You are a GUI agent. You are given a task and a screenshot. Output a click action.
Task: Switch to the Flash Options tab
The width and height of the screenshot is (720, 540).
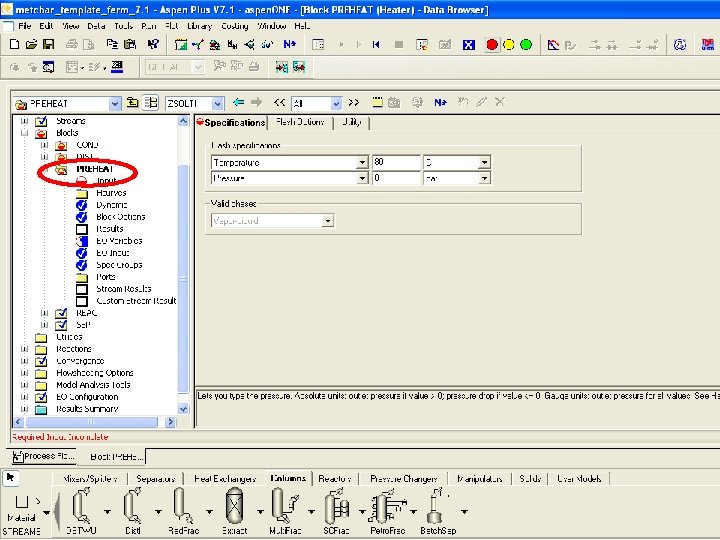pyautogui.click(x=300, y=122)
